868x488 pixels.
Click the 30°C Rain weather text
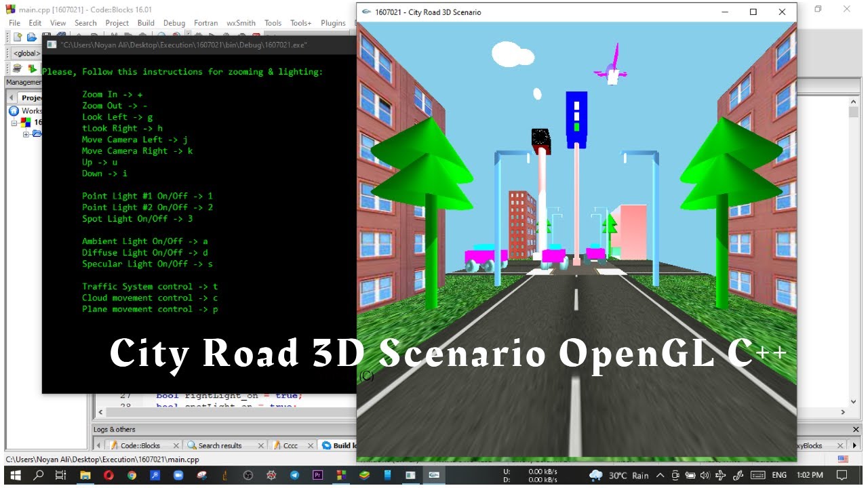629,475
